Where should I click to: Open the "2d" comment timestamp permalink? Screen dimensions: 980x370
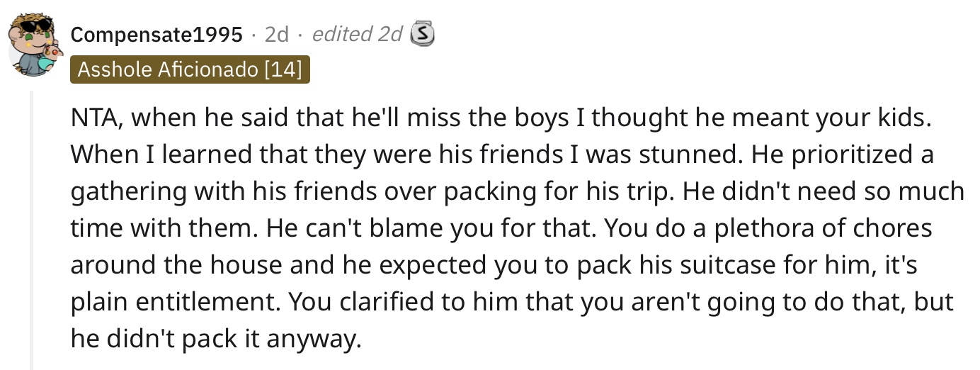tap(276, 33)
